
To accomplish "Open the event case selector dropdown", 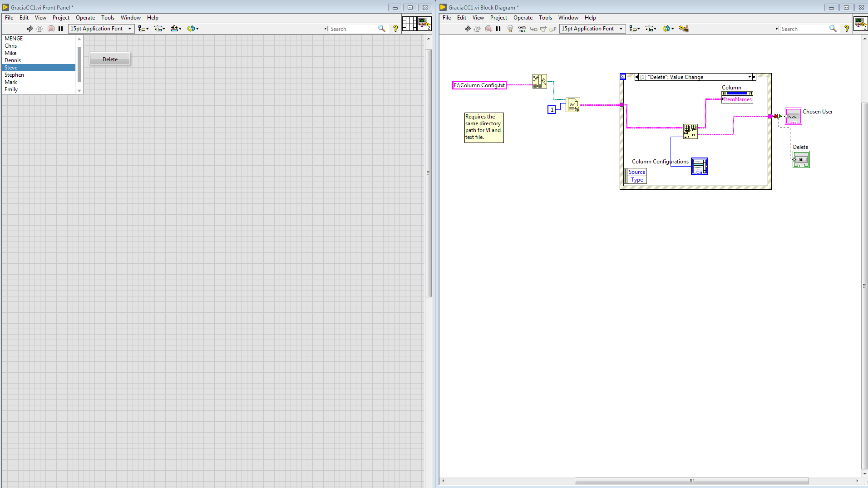I will pos(750,77).
